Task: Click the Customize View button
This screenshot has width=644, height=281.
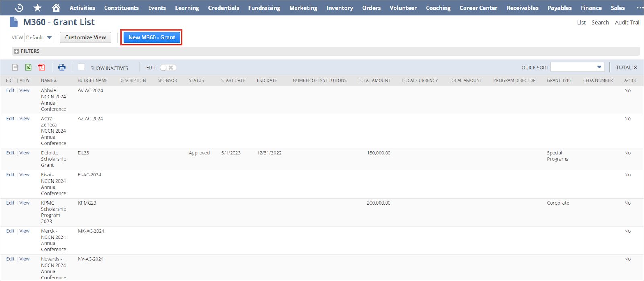Action: pos(85,37)
